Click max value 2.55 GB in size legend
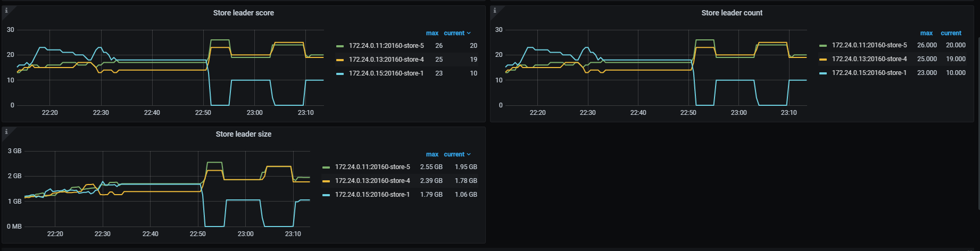 pyautogui.click(x=431, y=167)
